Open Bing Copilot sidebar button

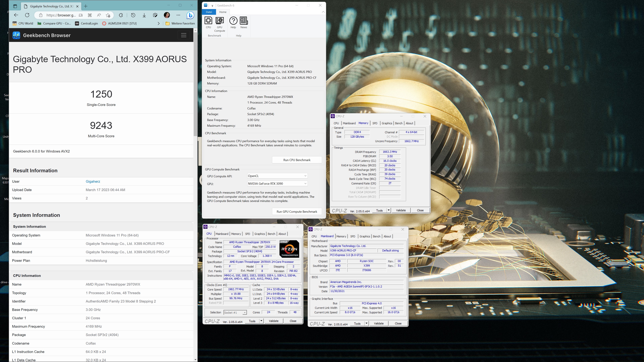pos(190,15)
